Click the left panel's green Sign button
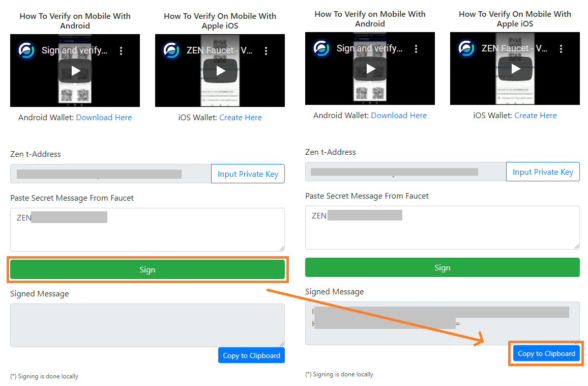588x386 pixels. click(x=148, y=269)
